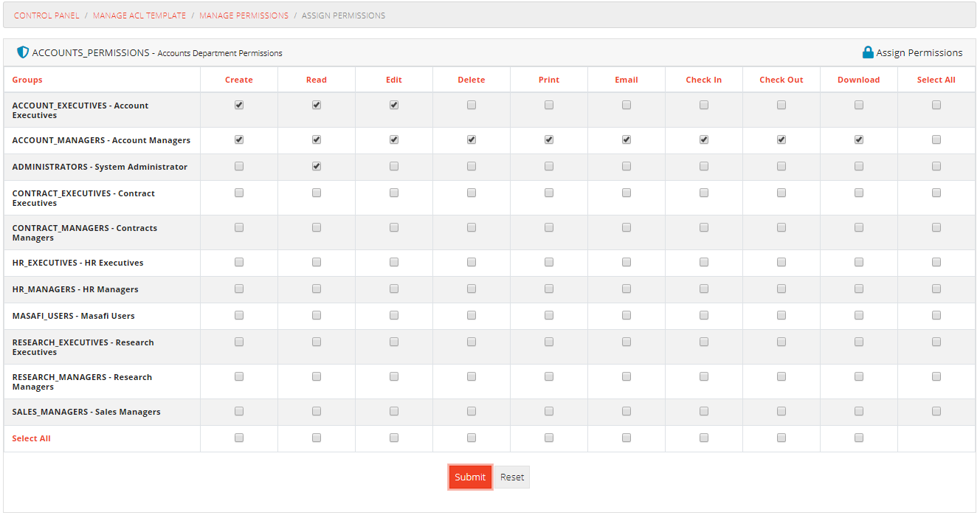The height and width of the screenshot is (521, 980).
Task: Enable Create for ADMINISTRATORS
Action: 239,167
